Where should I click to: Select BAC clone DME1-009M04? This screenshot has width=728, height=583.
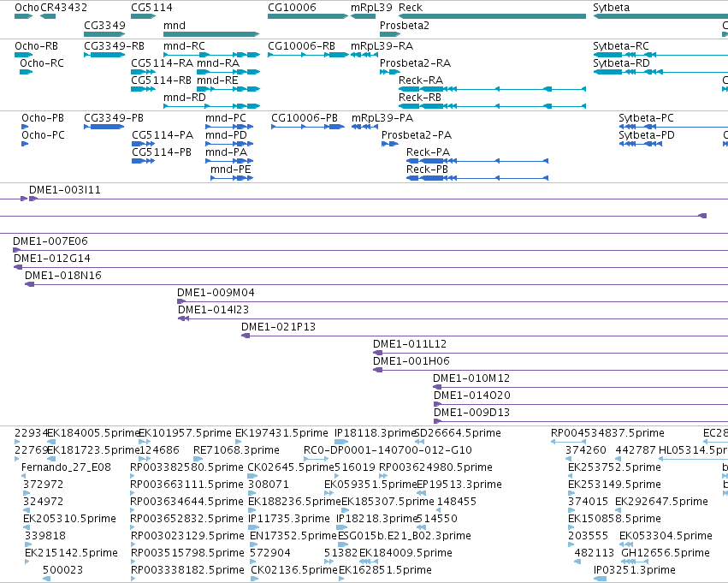click(453, 302)
